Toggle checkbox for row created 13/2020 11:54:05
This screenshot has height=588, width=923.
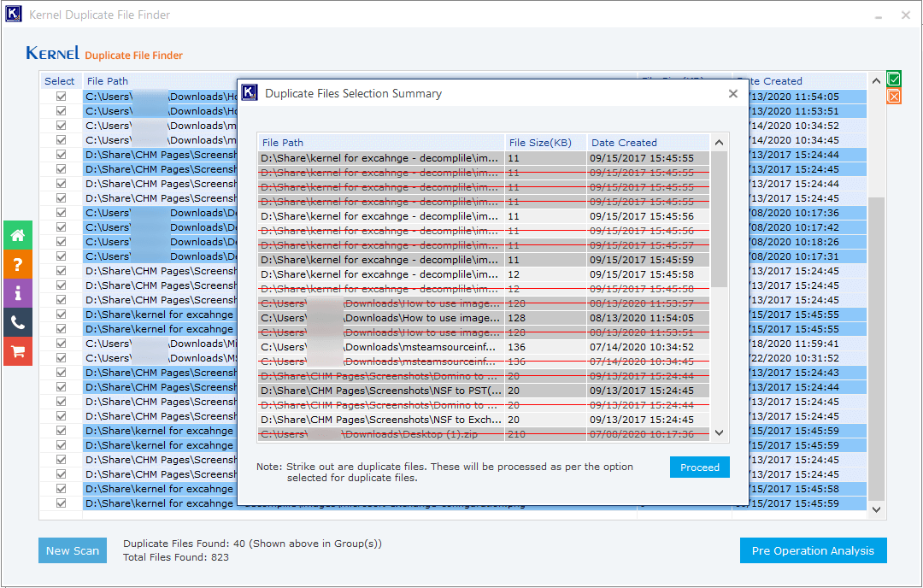pos(62,96)
